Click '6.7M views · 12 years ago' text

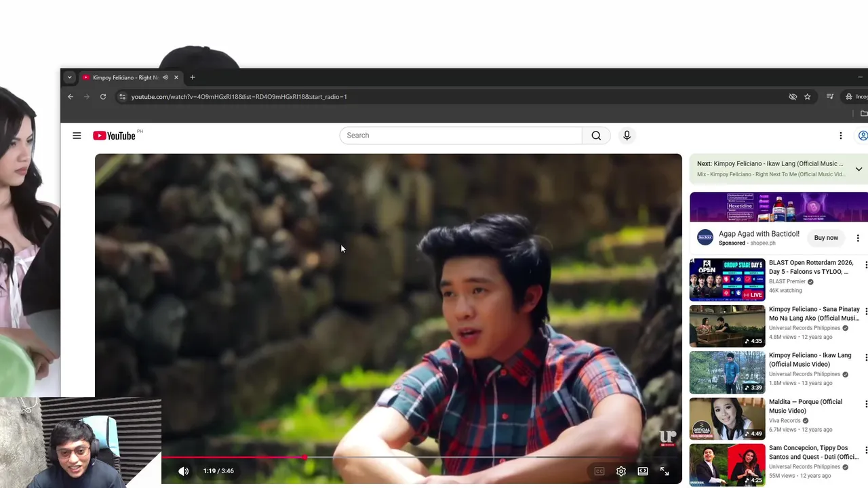click(800, 429)
